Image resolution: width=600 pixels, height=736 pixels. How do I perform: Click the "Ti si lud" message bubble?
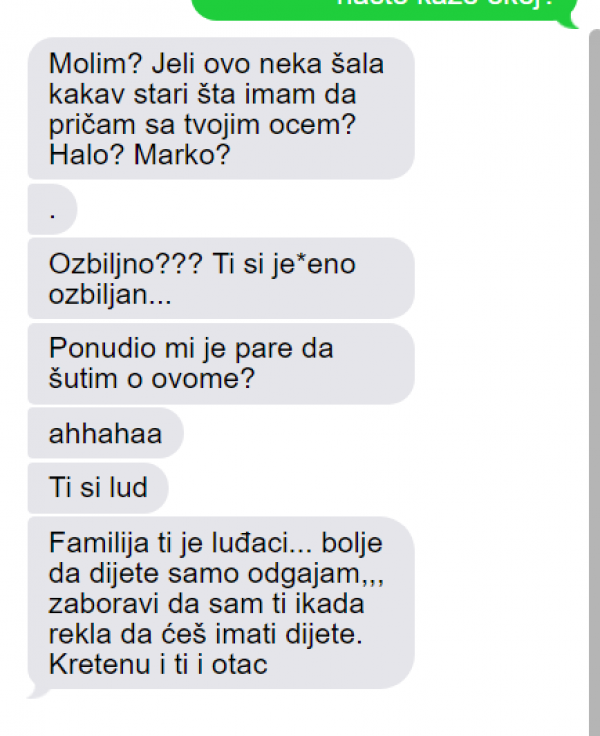pyautogui.click(x=98, y=487)
